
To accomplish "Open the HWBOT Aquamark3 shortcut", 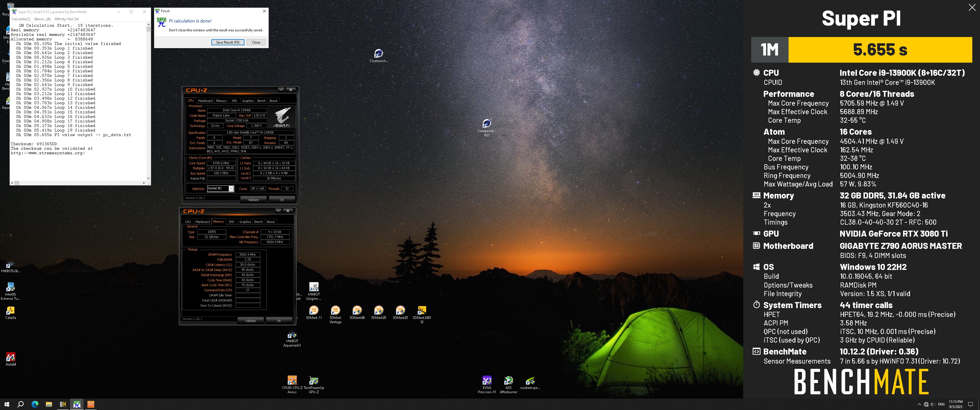I will click(x=292, y=339).
